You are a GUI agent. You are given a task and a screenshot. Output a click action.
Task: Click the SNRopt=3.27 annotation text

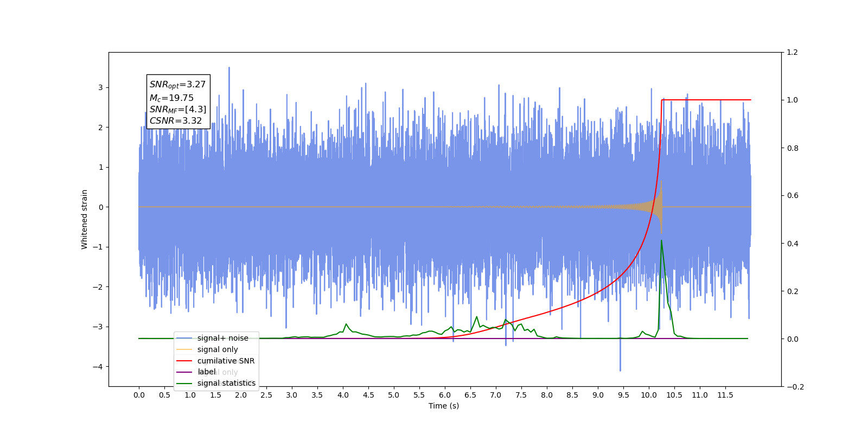[x=178, y=85]
